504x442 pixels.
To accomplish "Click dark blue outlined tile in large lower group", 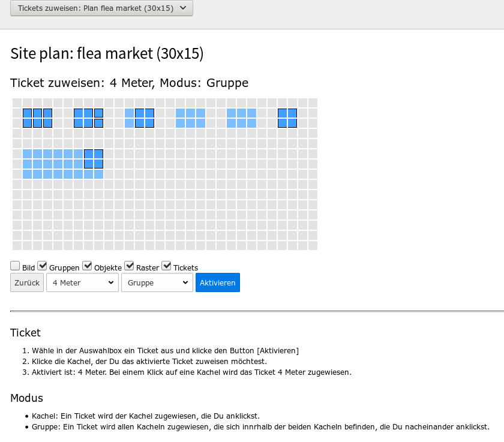I will click(x=89, y=154).
